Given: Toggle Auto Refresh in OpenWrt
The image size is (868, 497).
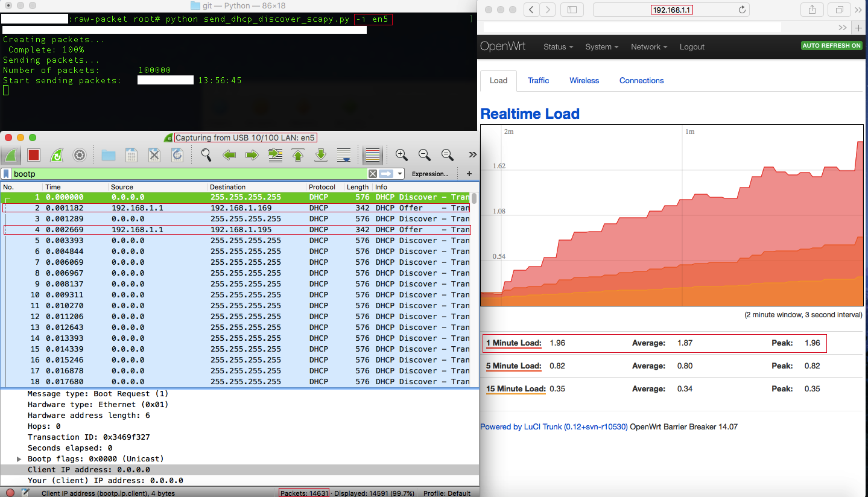Looking at the screenshot, I should [x=831, y=45].
